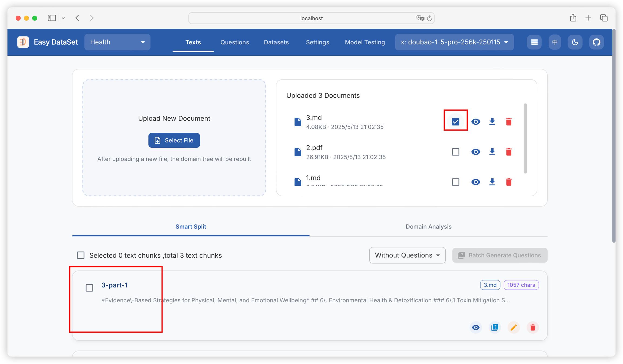Image resolution: width=623 pixels, height=364 pixels.
Task: Click the uploaded documents list scrollbar
Action: point(525,138)
